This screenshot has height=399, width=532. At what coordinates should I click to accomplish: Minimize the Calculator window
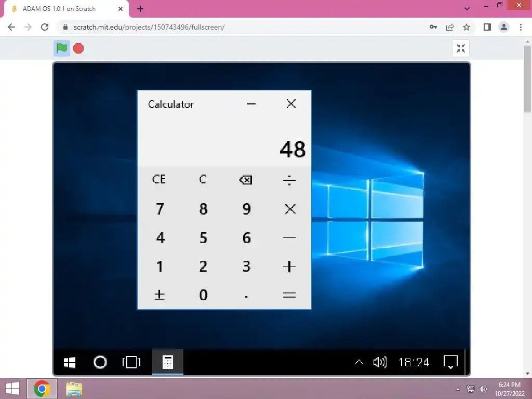[x=251, y=104]
